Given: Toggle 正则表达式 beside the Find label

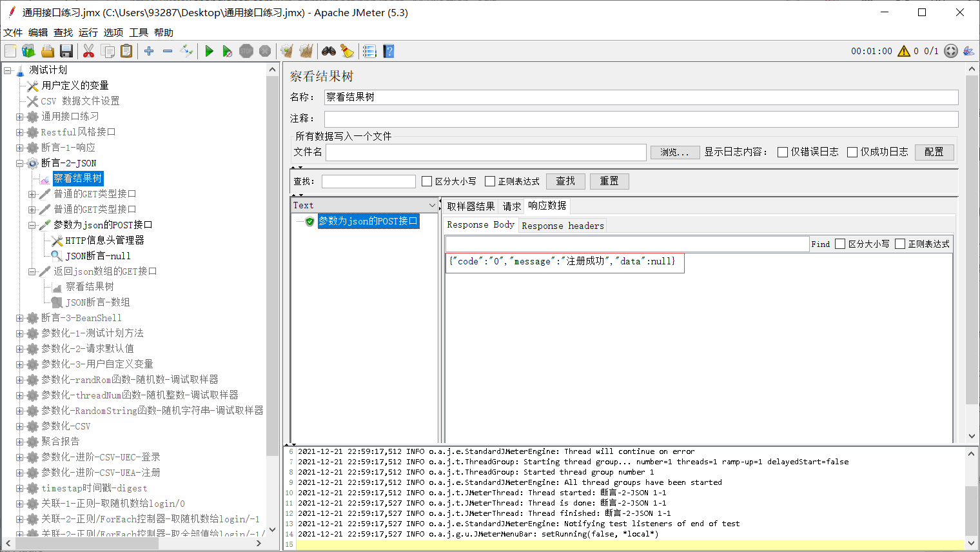Looking at the screenshot, I should [x=900, y=244].
